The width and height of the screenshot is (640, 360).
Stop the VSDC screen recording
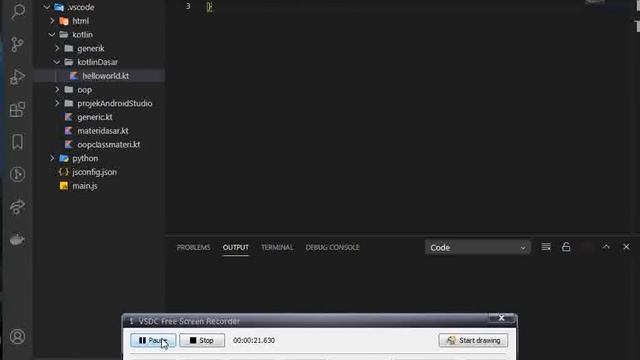click(202, 340)
